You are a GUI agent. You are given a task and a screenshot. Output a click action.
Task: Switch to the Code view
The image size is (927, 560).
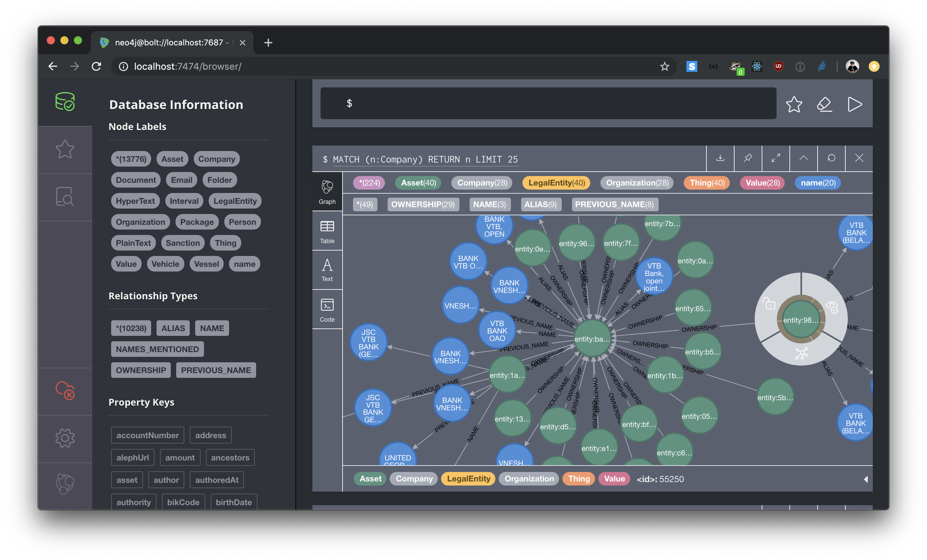tap(327, 310)
